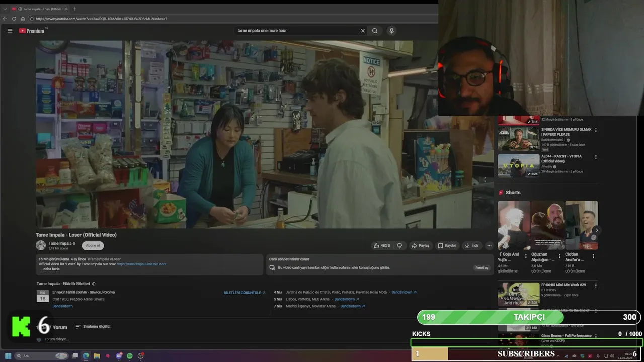Screen dimensions: 644x362
Task: Dislike the video with thumbs down
Action: 400,246
